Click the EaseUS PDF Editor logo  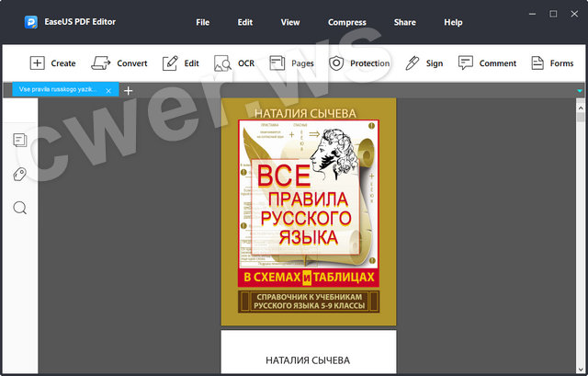[x=30, y=21]
